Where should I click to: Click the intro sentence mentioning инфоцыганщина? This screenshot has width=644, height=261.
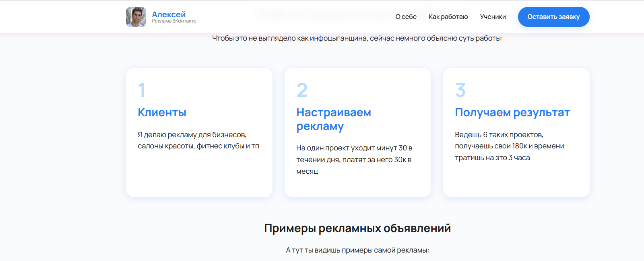(357, 39)
